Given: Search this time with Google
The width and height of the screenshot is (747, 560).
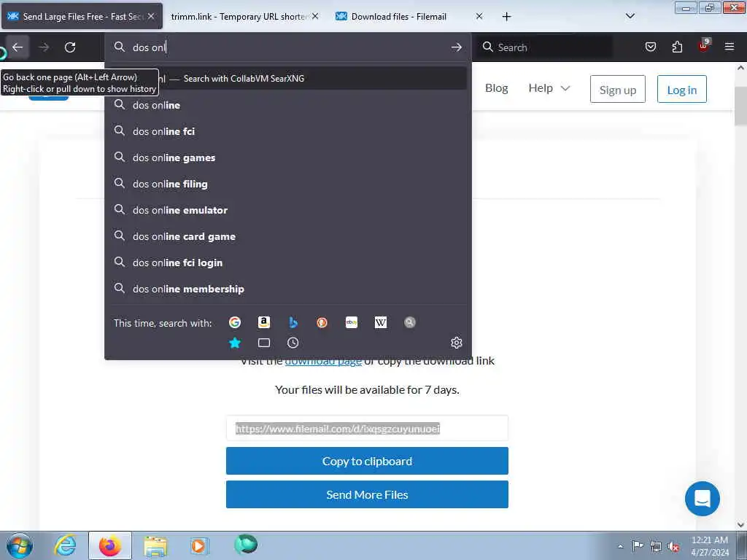Looking at the screenshot, I should point(235,322).
